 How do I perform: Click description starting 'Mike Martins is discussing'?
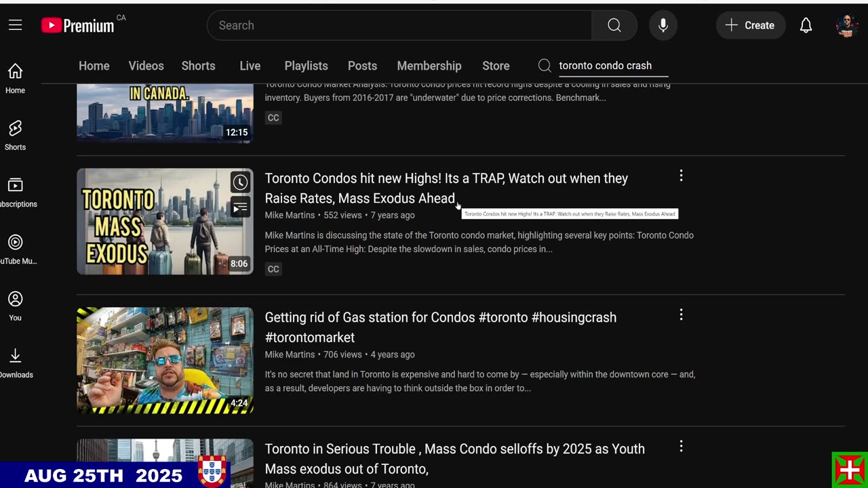coord(479,242)
